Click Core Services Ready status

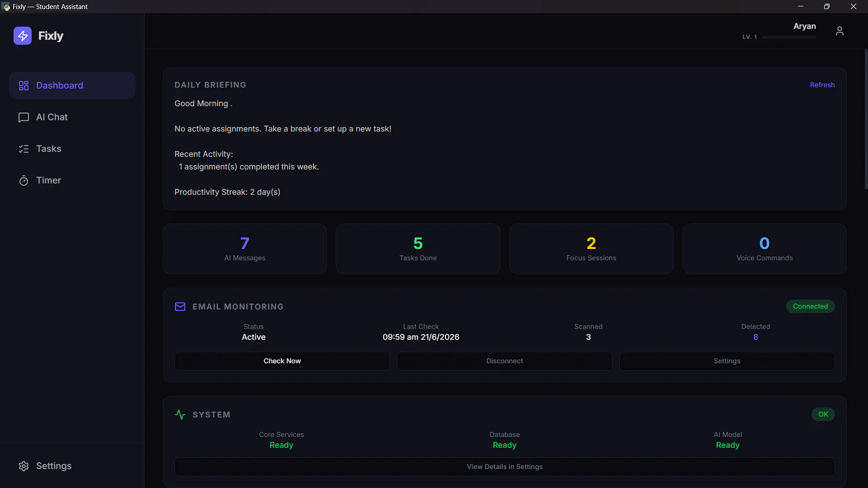(x=281, y=445)
